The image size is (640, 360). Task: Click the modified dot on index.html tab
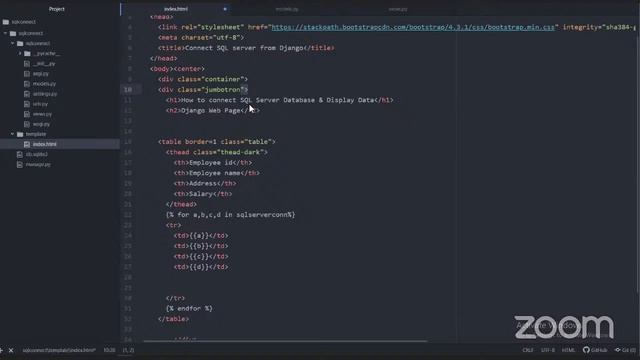(x=225, y=9)
